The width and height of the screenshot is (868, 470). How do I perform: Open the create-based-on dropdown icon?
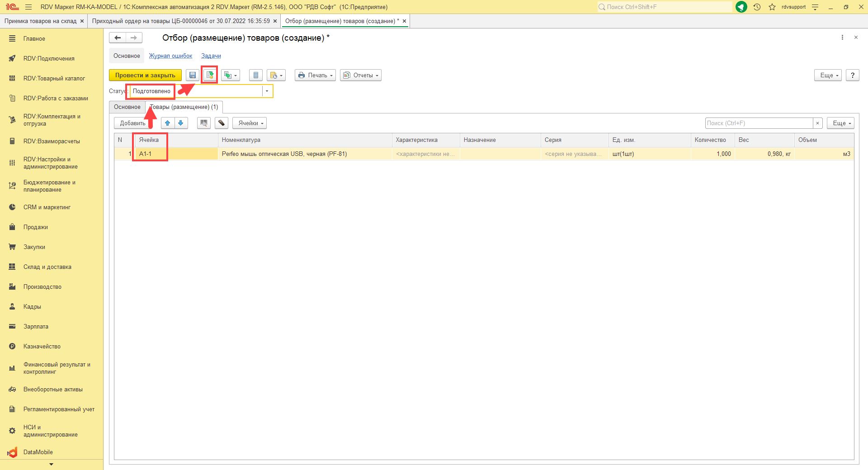(231, 75)
